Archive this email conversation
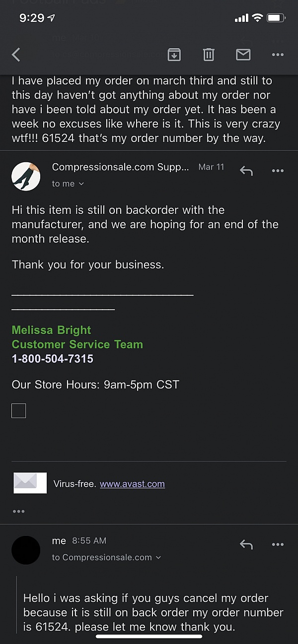298x644 pixels. coord(174,55)
